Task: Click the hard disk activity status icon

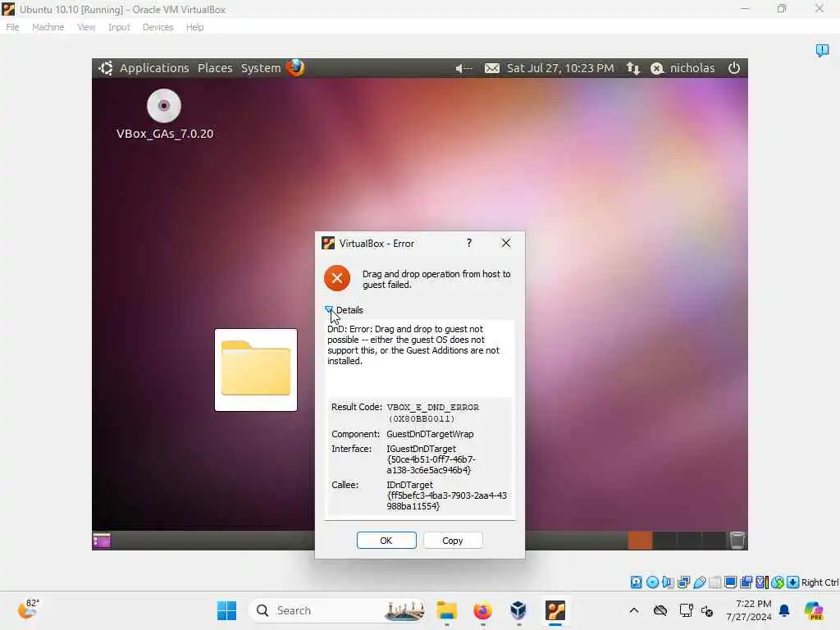Action: pyautogui.click(x=636, y=582)
